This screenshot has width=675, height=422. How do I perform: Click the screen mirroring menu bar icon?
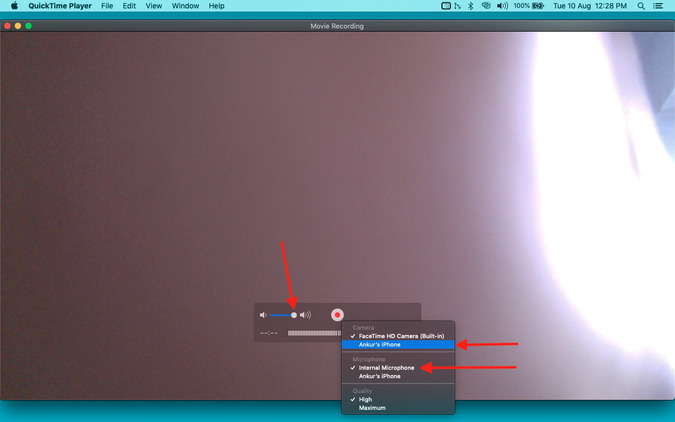point(446,6)
